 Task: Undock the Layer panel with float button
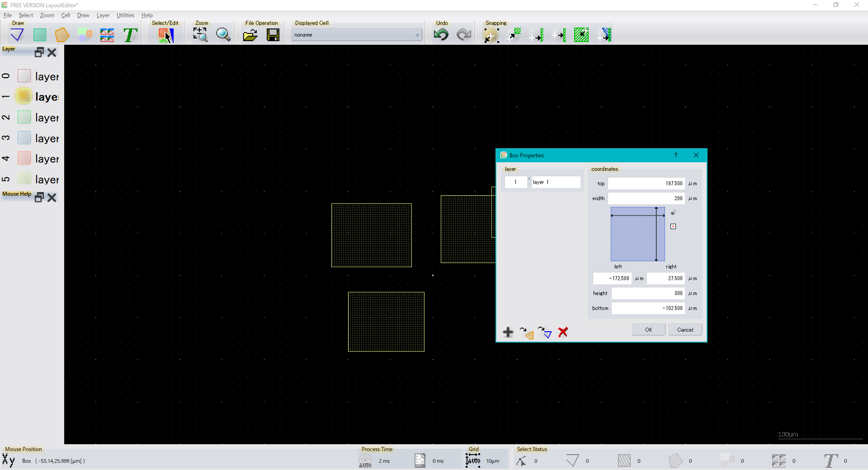pos(39,52)
